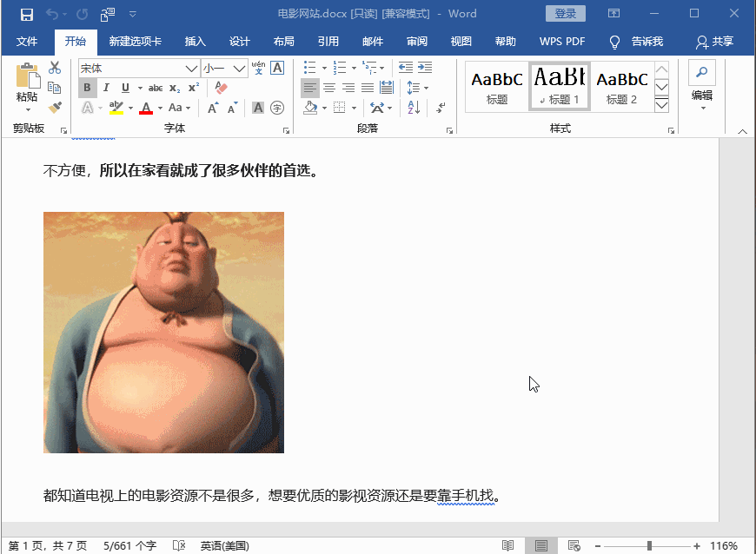Apply yellow text highlight color
Viewport: 756px width, 554px height.
click(x=116, y=108)
